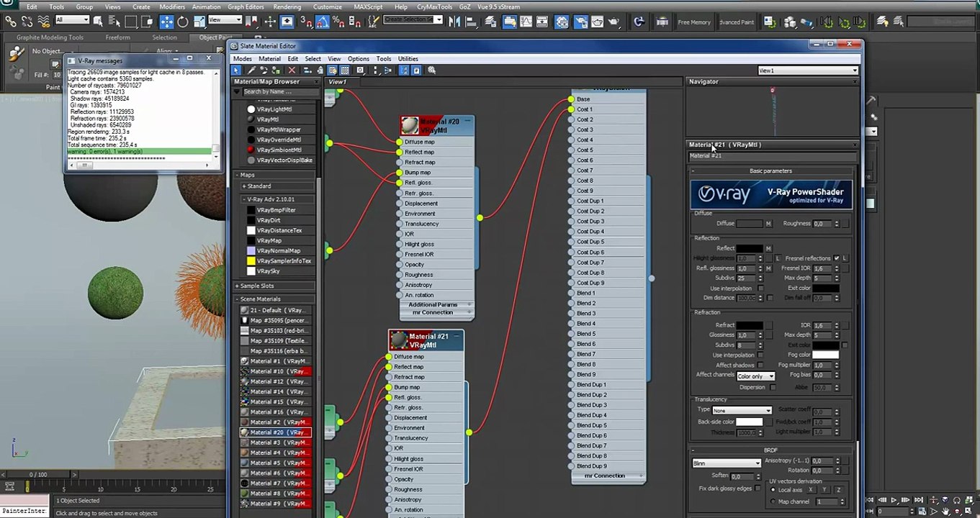Select Map channel radio button

click(x=773, y=501)
